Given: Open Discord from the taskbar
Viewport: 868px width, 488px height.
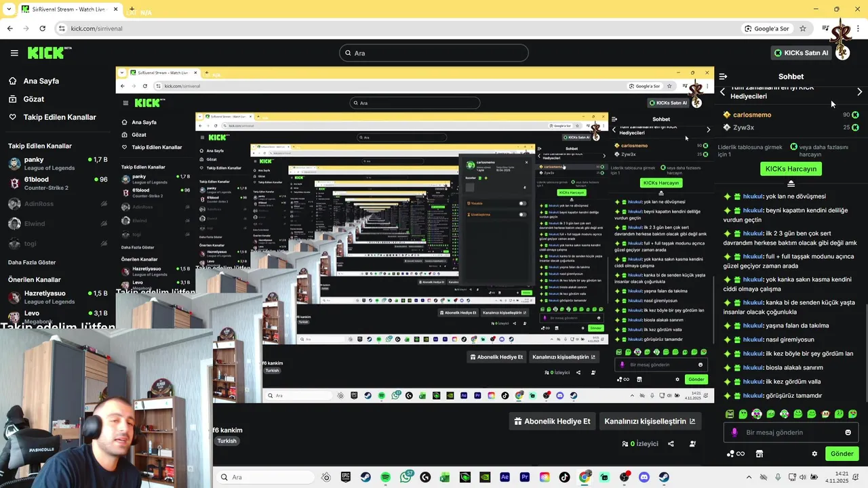Looking at the screenshot, I should [x=644, y=477].
